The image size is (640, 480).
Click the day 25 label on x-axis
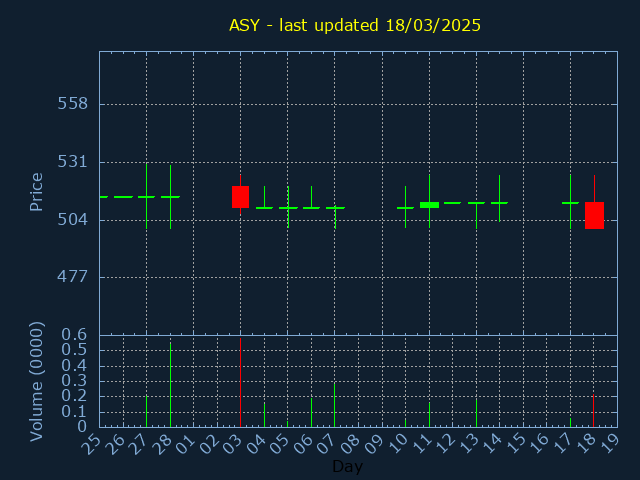point(92,444)
